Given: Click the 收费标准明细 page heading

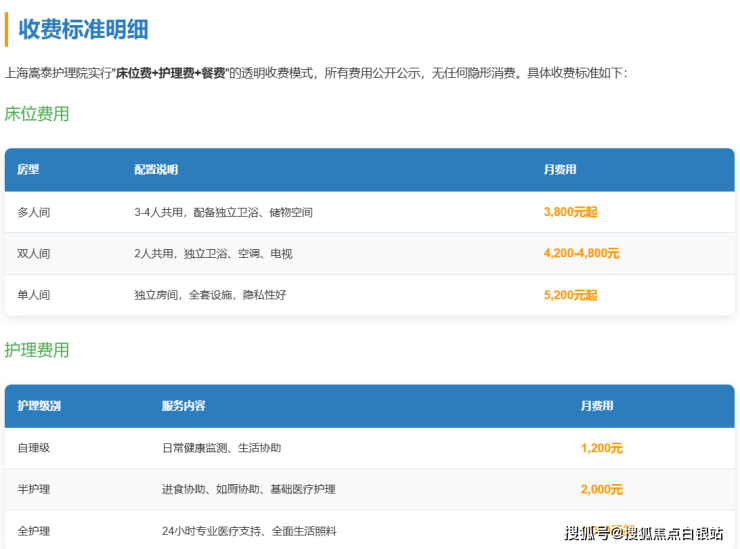Looking at the screenshot, I should pyautogui.click(x=83, y=29).
